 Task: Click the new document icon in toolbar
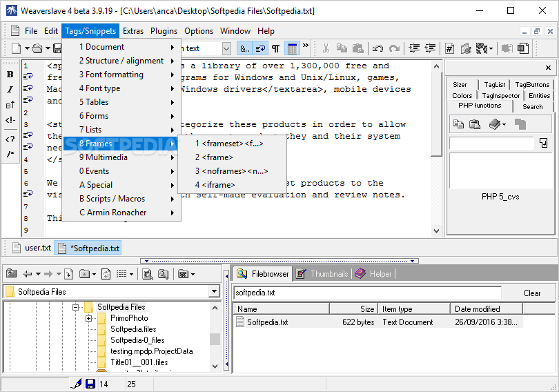pyautogui.click(x=16, y=48)
